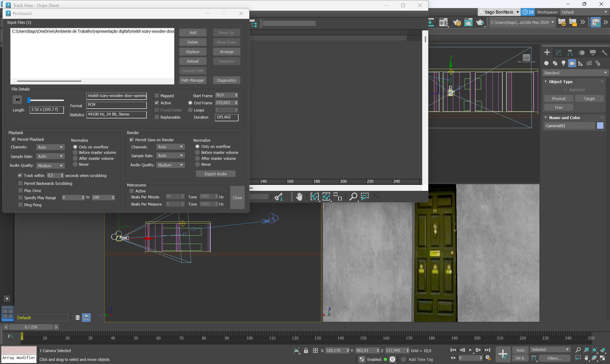Viewport: 610px width, 364px height.
Task: Open Playback Audio Quality dropdown
Action: tap(50, 166)
